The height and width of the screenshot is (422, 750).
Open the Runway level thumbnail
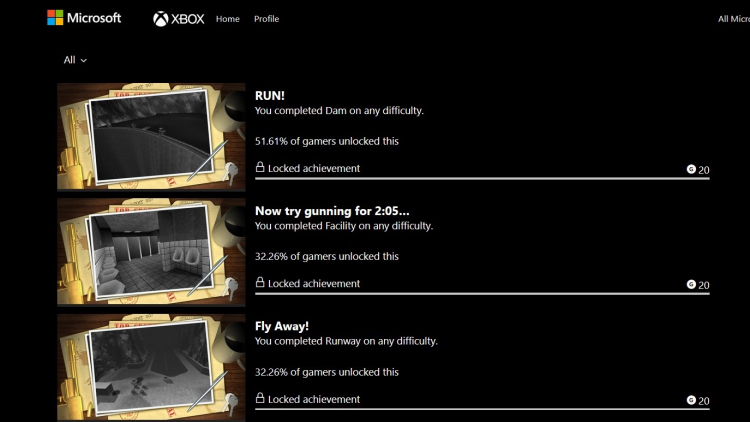coord(151,368)
